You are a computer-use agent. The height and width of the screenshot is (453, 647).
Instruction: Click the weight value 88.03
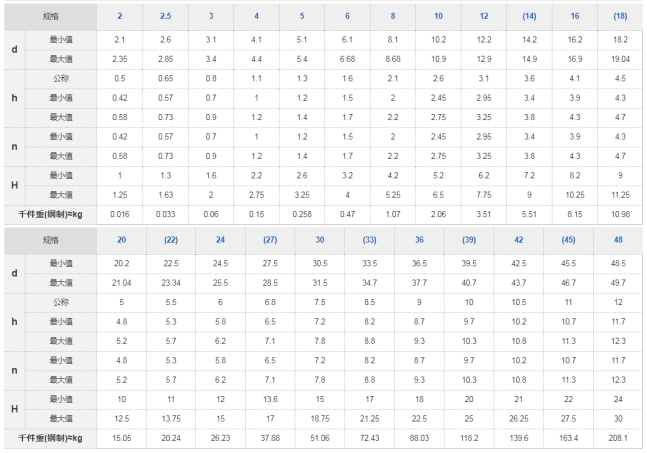[x=420, y=437]
